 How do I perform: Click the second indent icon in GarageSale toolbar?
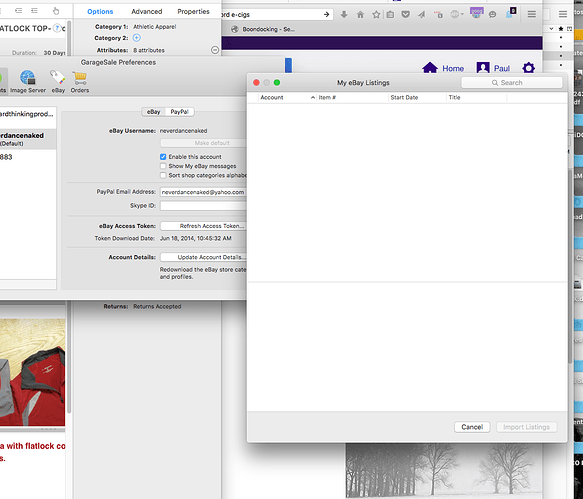[x=34, y=11]
